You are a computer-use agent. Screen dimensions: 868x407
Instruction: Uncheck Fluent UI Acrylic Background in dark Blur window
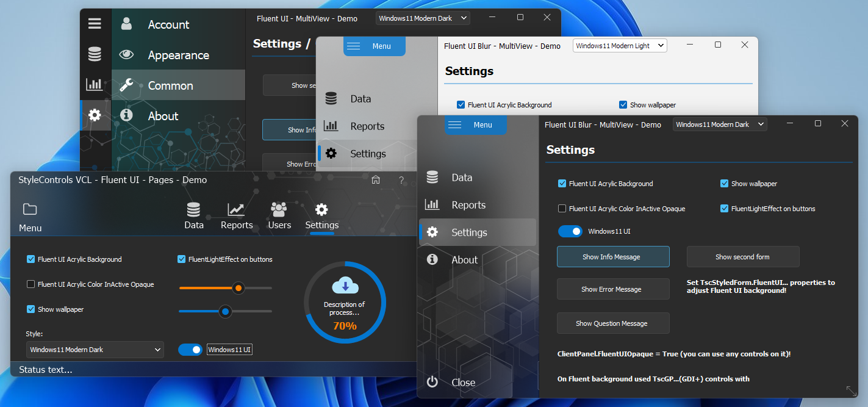click(562, 184)
